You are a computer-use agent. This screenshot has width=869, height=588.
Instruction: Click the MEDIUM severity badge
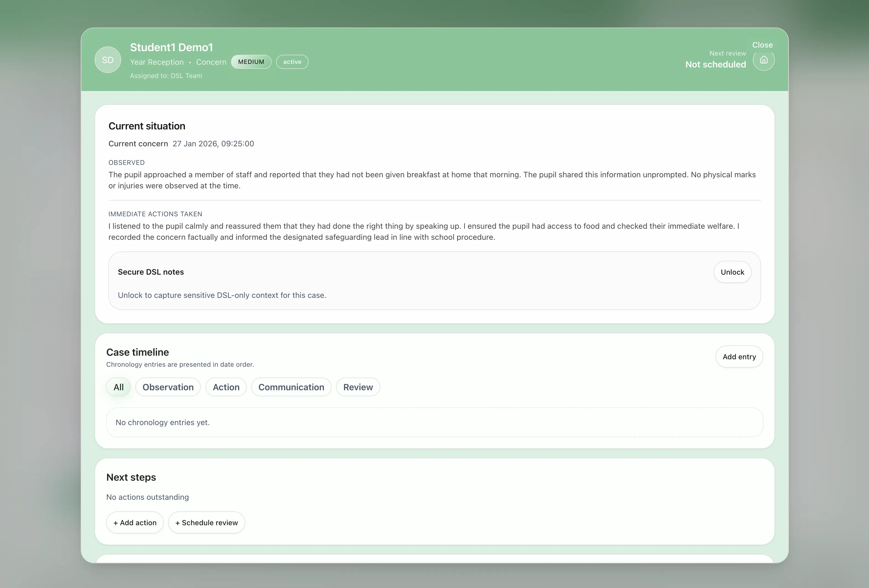tap(251, 62)
